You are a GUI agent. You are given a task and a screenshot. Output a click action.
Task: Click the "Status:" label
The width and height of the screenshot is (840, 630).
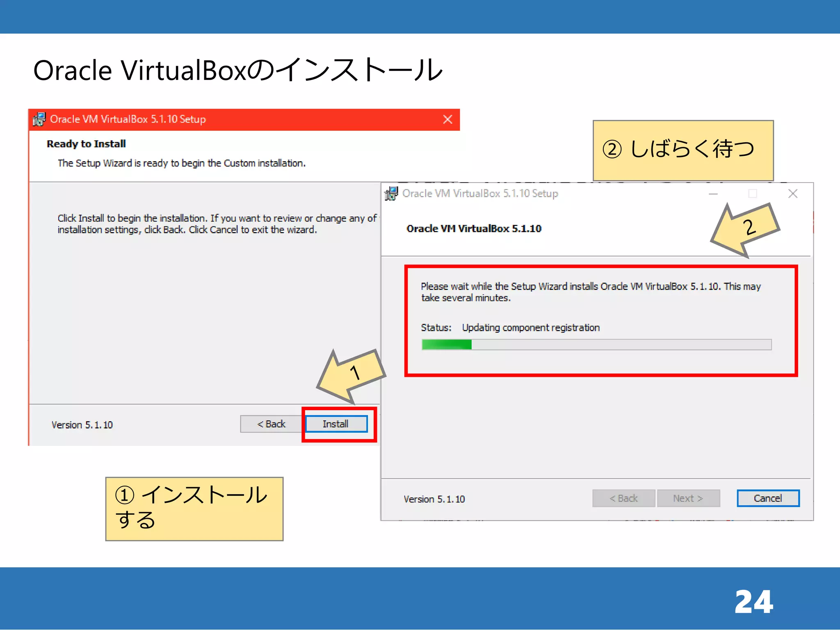(x=436, y=328)
